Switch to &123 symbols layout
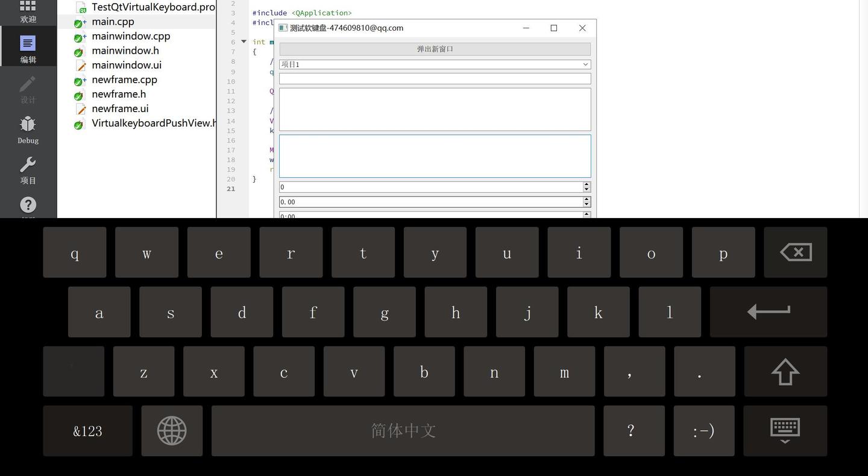The height and width of the screenshot is (476, 868). pyautogui.click(x=87, y=431)
